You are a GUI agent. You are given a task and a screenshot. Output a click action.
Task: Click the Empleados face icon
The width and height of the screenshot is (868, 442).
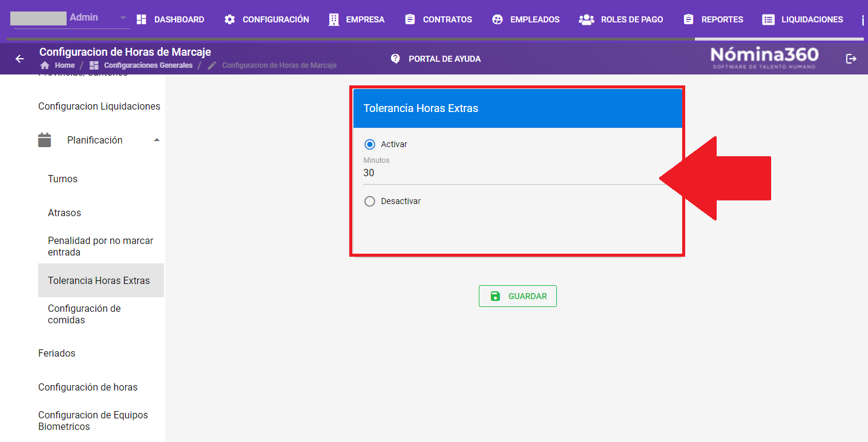498,19
